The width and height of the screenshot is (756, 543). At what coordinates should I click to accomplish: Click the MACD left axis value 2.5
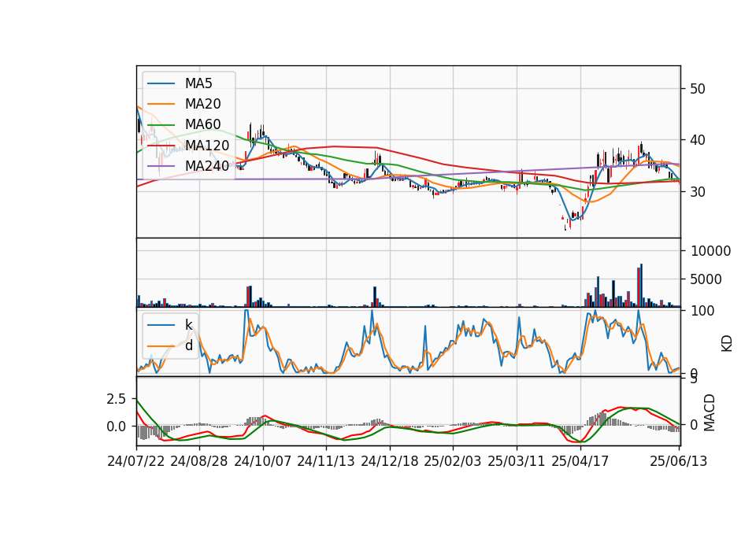(x=116, y=399)
